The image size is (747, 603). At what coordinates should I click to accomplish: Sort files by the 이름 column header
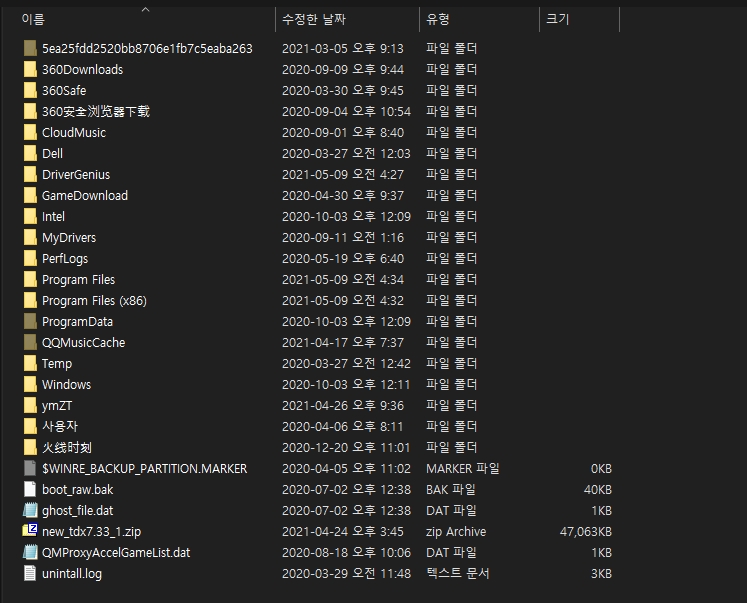(34, 19)
